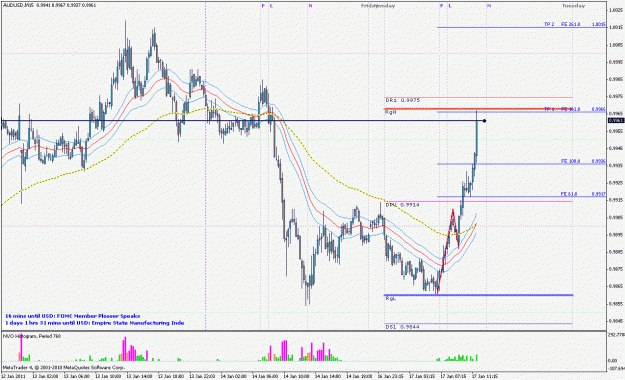Click the highlighted current price 0.9961 tag
Viewport: 625px width, 380px height.
[x=616, y=120]
